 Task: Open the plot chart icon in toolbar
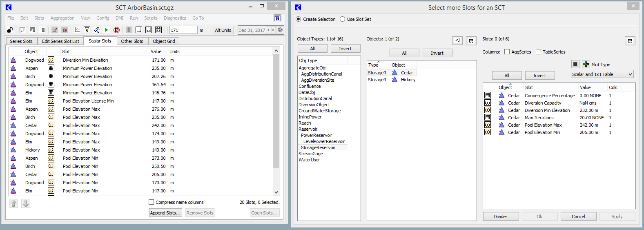(x=77, y=30)
